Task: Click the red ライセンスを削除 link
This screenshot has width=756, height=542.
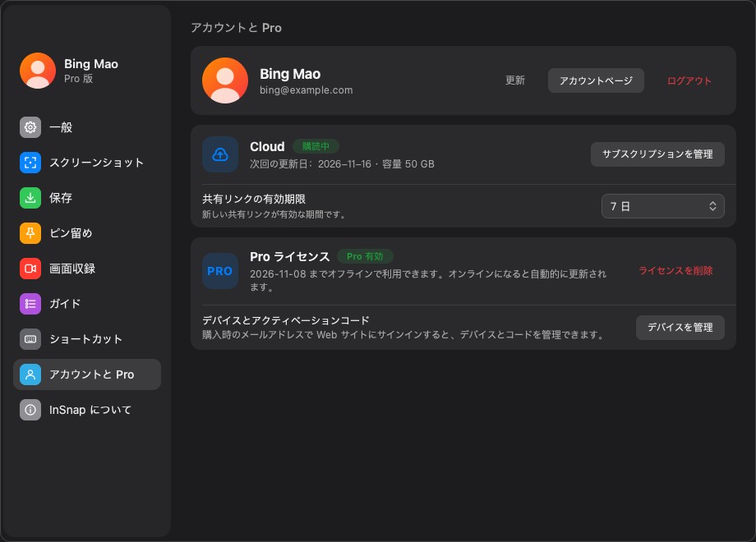Action: click(675, 271)
